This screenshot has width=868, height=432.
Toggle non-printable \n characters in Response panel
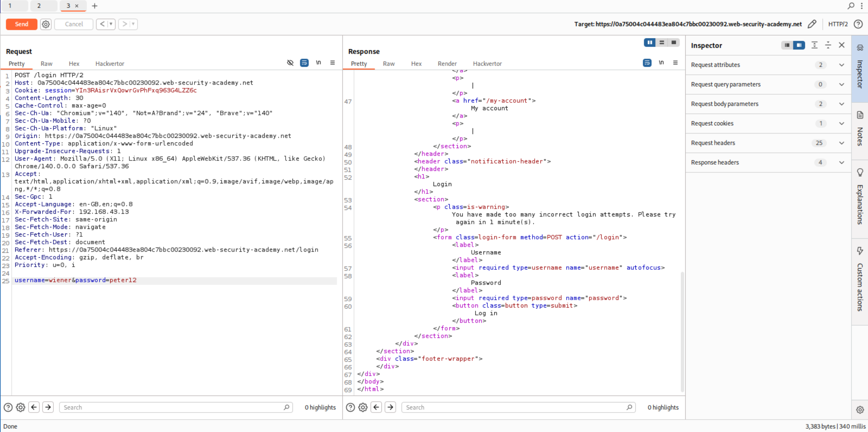(x=661, y=63)
